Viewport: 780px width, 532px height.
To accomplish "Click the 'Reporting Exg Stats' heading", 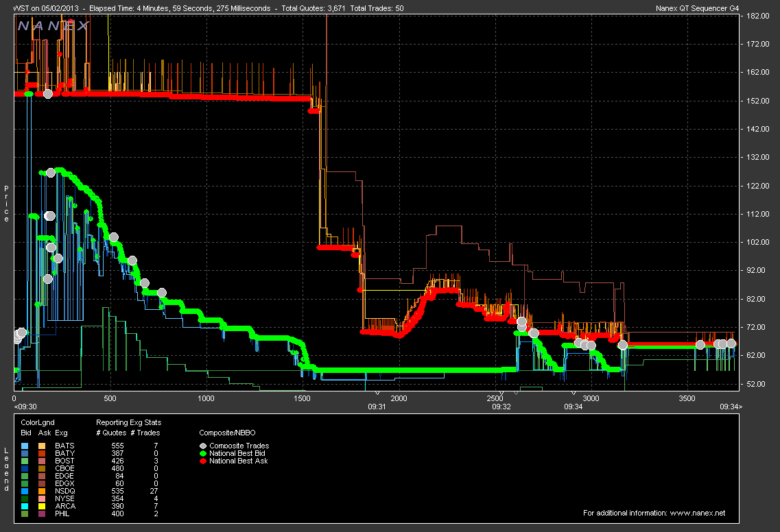I will click(x=129, y=422).
